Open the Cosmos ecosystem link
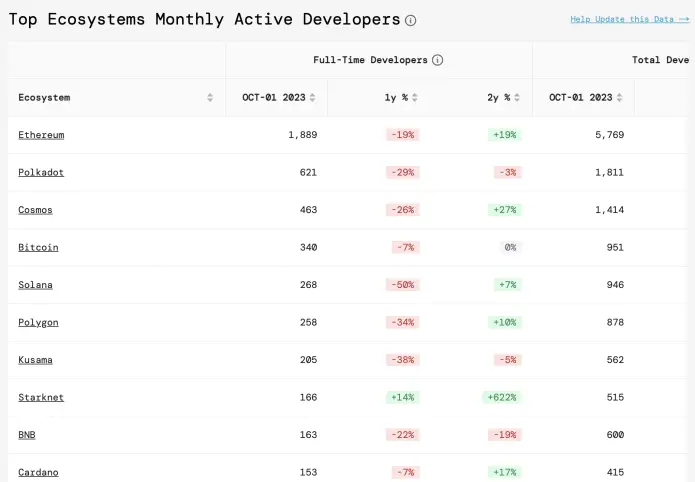The height and width of the screenshot is (482, 695). click(x=35, y=210)
